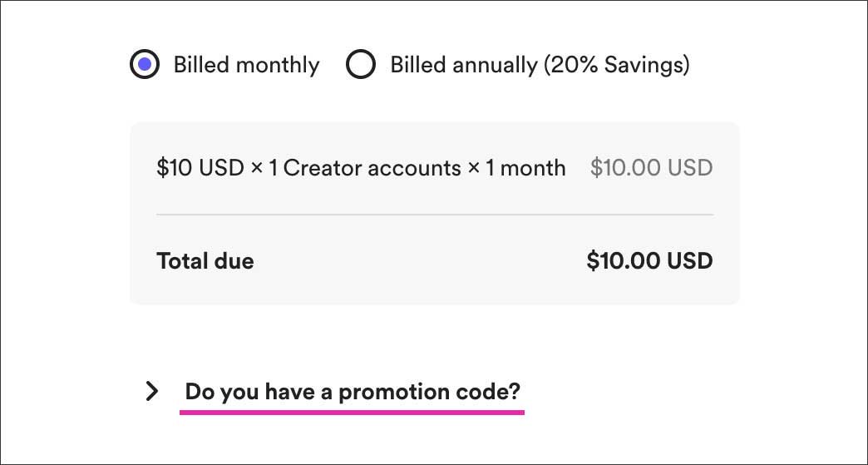Choose the Billed annually radio button
Viewport: 868px width, 465px height.
[361, 64]
